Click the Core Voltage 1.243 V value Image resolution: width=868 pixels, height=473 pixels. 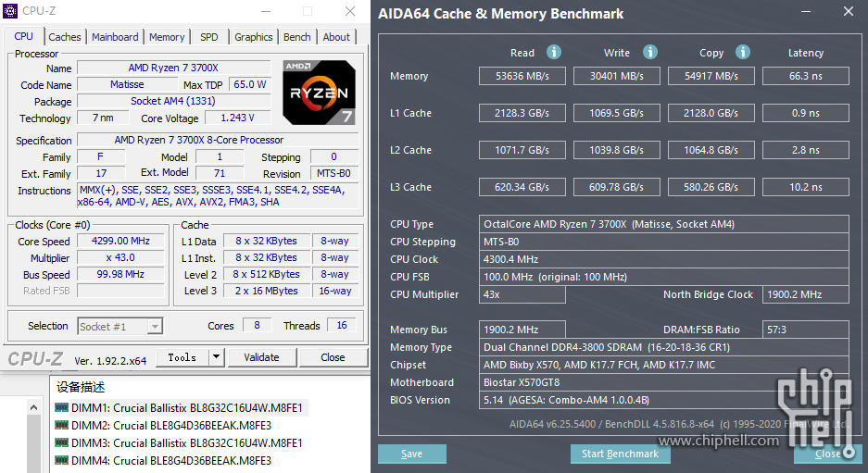tap(237, 118)
